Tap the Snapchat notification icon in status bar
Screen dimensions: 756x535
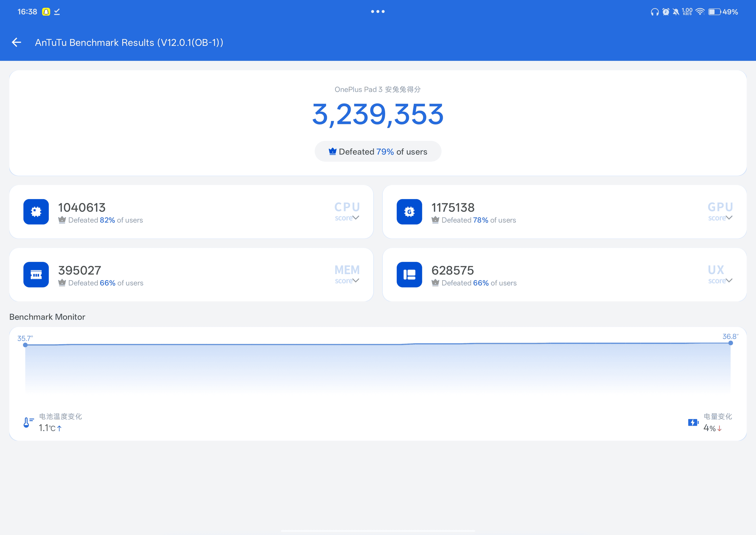pyautogui.click(x=46, y=12)
